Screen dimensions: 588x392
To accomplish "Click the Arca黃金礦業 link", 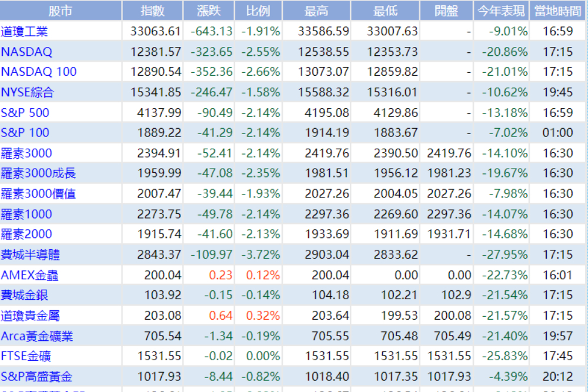I will pos(36,336).
